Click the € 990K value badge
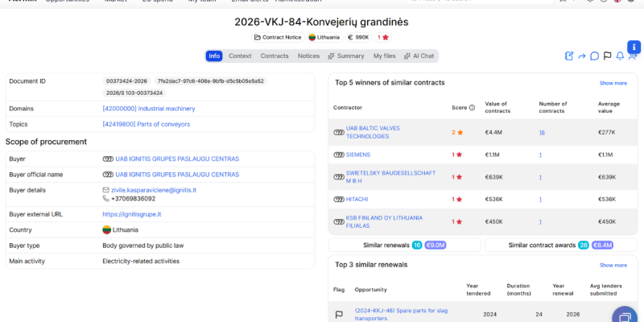This screenshot has width=644, height=322. tap(358, 37)
